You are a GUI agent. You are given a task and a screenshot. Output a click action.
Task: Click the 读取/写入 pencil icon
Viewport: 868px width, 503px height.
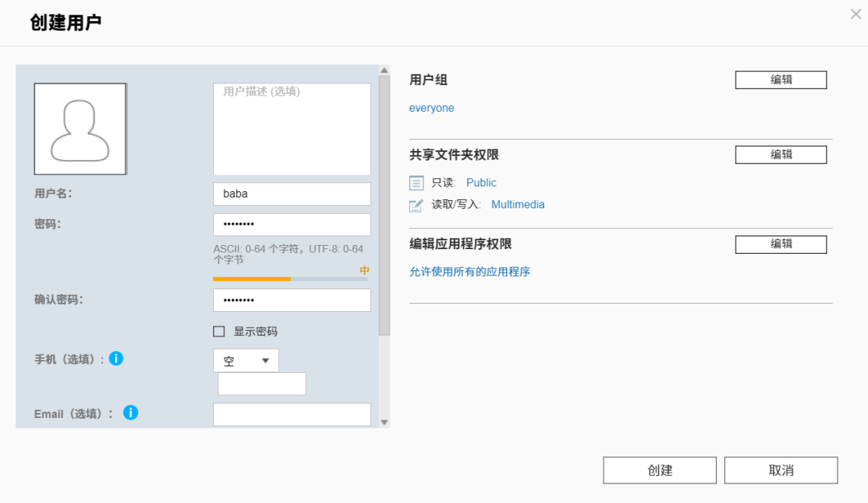coord(416,205)
